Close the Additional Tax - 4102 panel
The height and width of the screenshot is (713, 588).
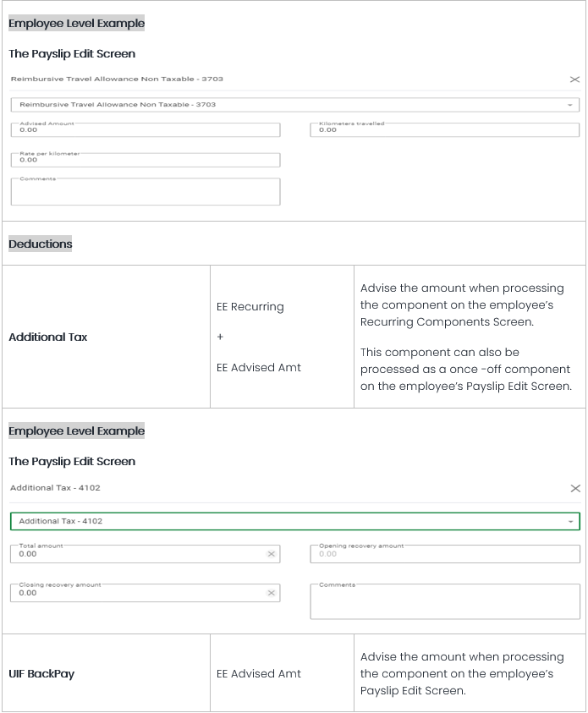point(575,489)
